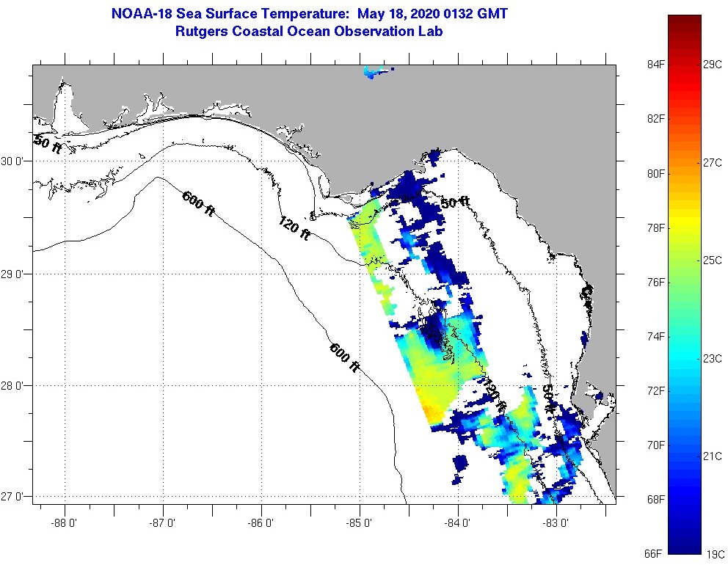This screenshot has width=728, height=565.
Task: Click the 27 0' latitude axis label
Action: point(15,497)
